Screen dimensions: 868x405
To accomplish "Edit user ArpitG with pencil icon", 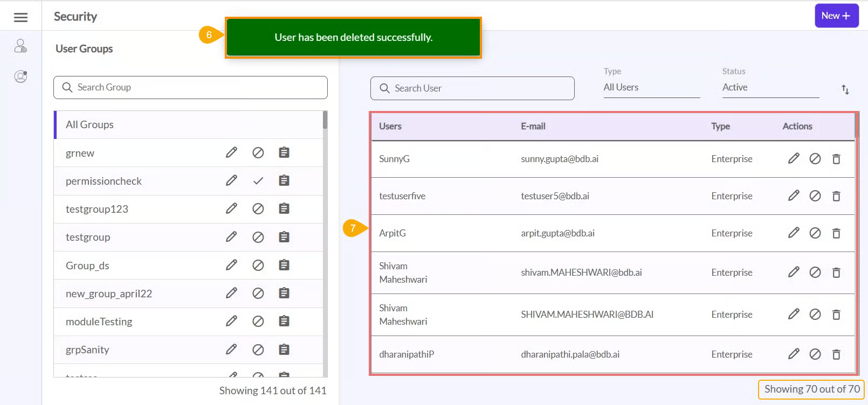I will click(794, 233).
